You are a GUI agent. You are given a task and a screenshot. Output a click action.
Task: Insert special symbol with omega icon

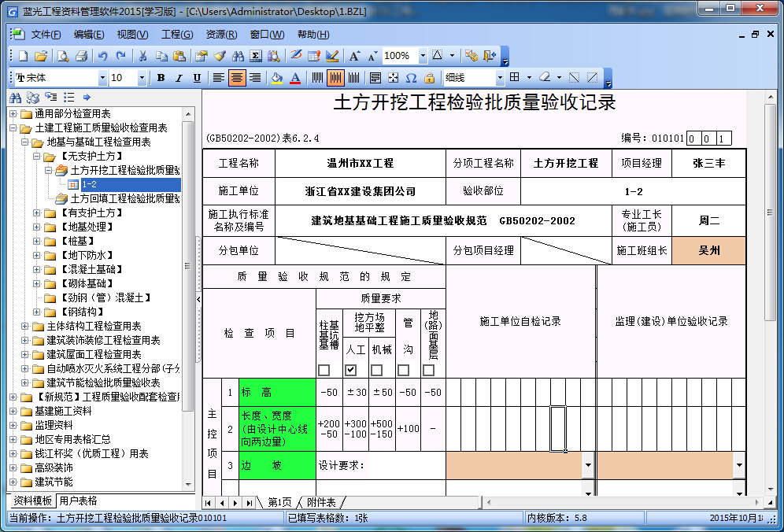(x=411, y=78)
